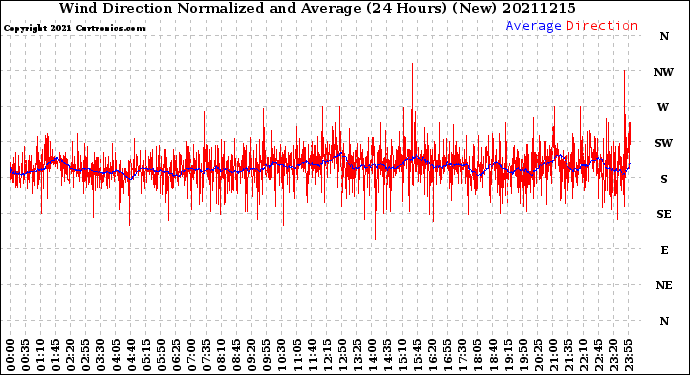Click the blue 'Average' legend label
This screenshot has width=690, height=375.
pos(533,26)
